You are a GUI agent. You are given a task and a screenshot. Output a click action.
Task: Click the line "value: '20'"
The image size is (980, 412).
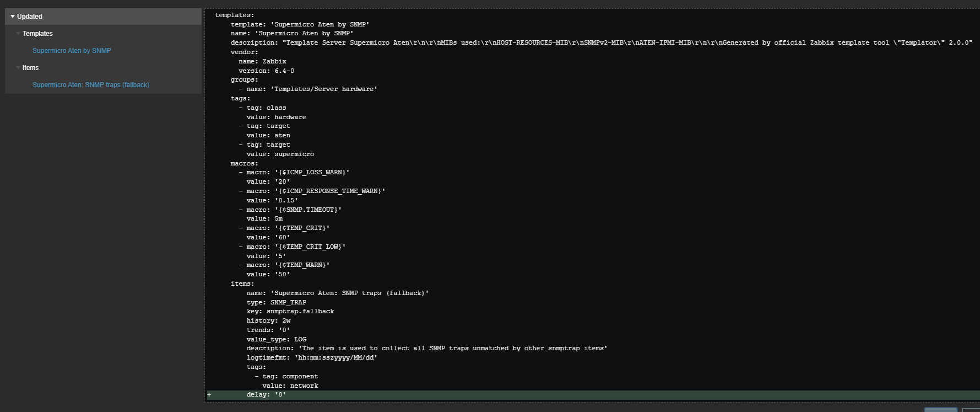tap(268, 181)
